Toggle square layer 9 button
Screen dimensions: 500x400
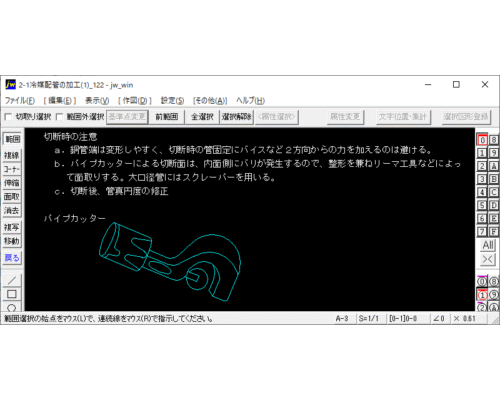494,153
